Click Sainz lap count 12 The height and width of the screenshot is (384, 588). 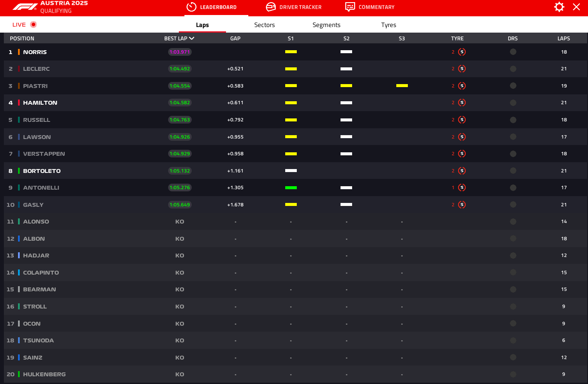click(x=564, y=357)
